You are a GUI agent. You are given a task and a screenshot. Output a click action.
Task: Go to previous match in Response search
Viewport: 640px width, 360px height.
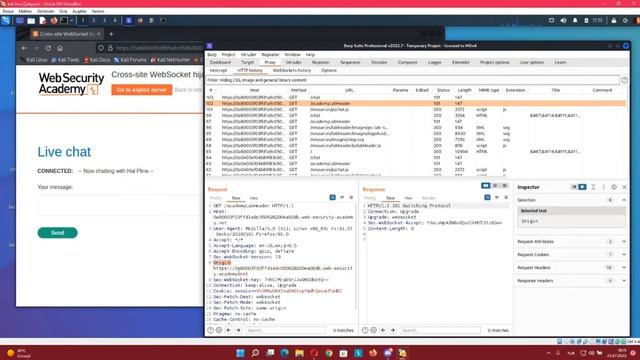[x=383, y=330]
